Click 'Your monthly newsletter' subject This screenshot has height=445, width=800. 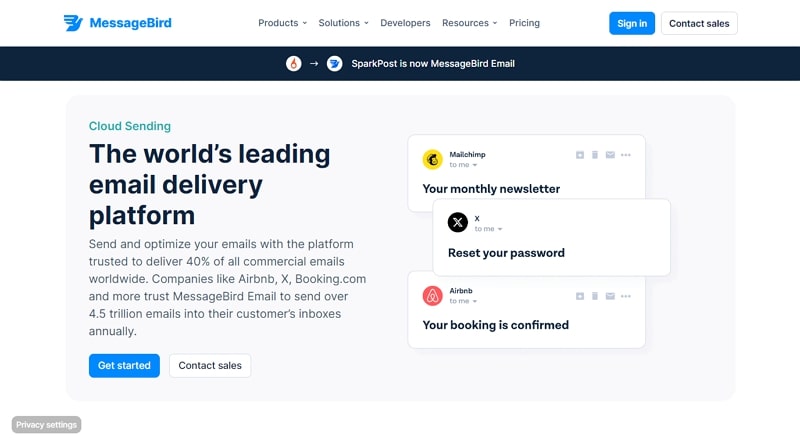pyautogui.click(x=491, y=189)
